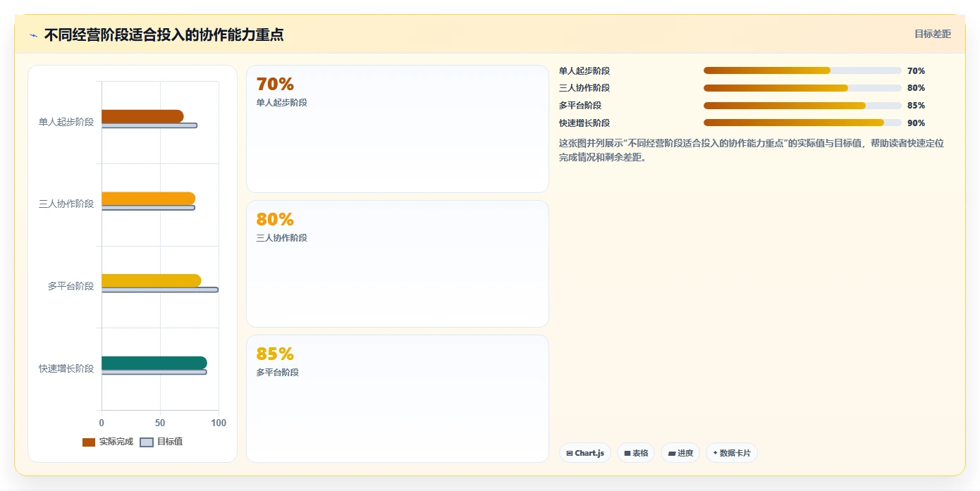Click the 三人协作阶段 chart axis label
980x491 pixels.
66,204
